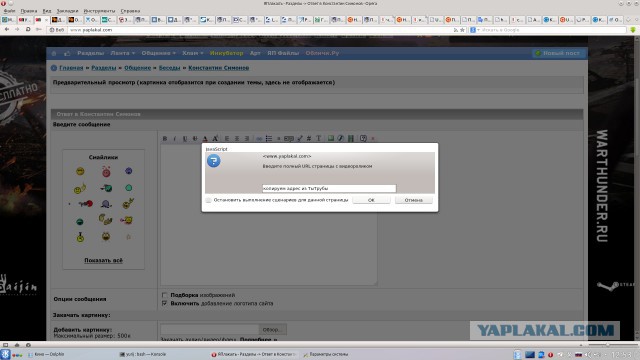Image resolution: width=640 pixels, height=360 pixels.
Task: Open the KDE application launcher
Action: tap(5, 354)
